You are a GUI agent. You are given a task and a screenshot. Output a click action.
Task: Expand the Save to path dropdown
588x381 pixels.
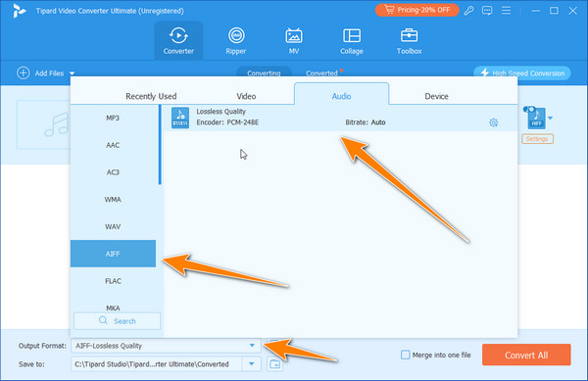[x=252, y=363]
